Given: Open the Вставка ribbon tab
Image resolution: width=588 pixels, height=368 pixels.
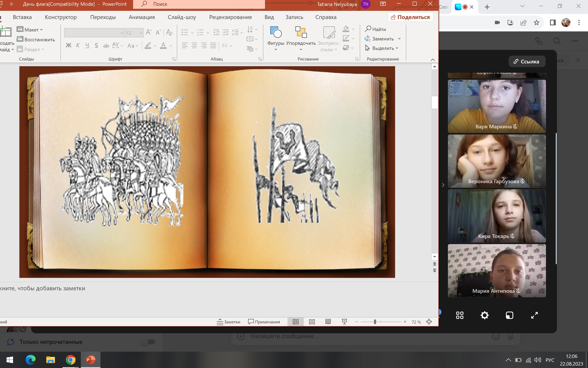Looking at the screenshot, I should 22,17.
